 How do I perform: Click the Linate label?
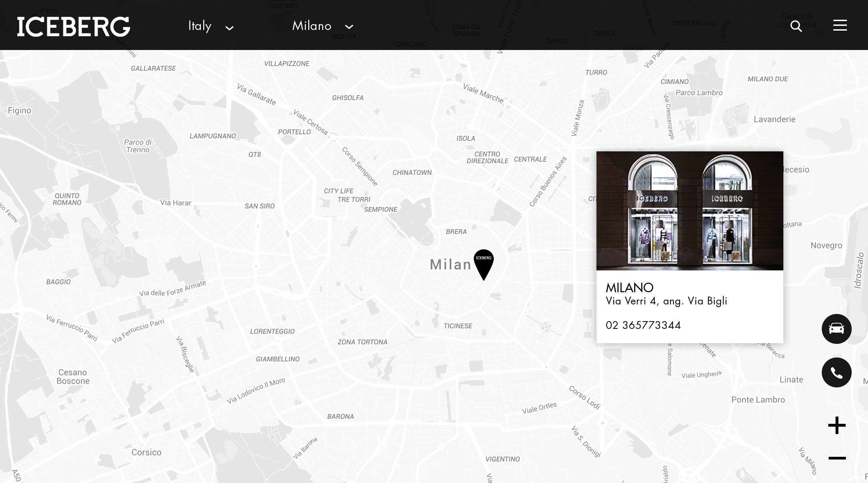(x=791, y=380)
